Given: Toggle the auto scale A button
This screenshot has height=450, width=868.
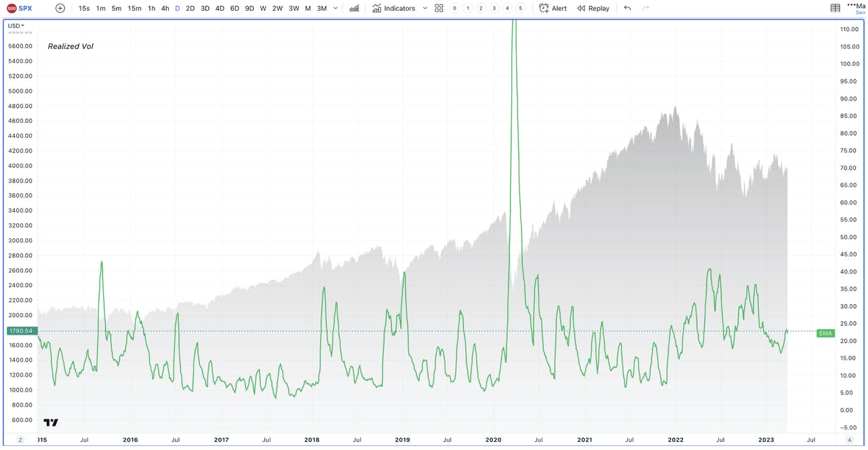Looking at the screenshot, I should [x=849, y=440].
